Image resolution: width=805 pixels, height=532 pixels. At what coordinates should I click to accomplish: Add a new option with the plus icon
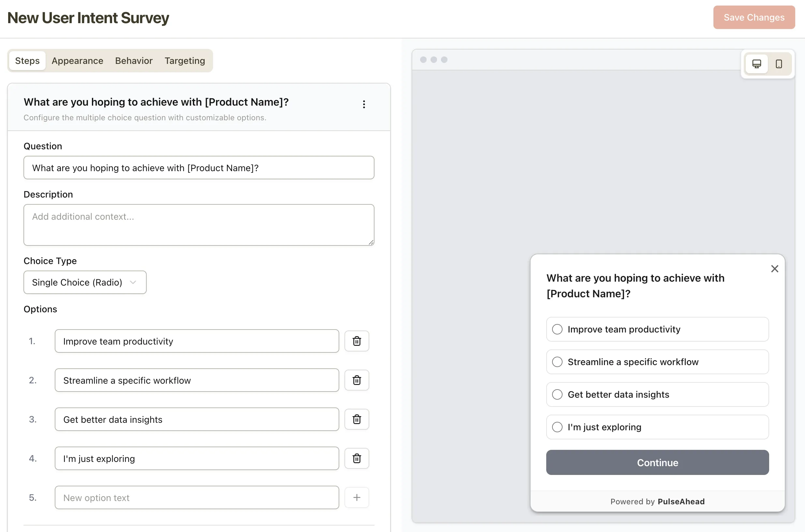(x=357, y=497)
